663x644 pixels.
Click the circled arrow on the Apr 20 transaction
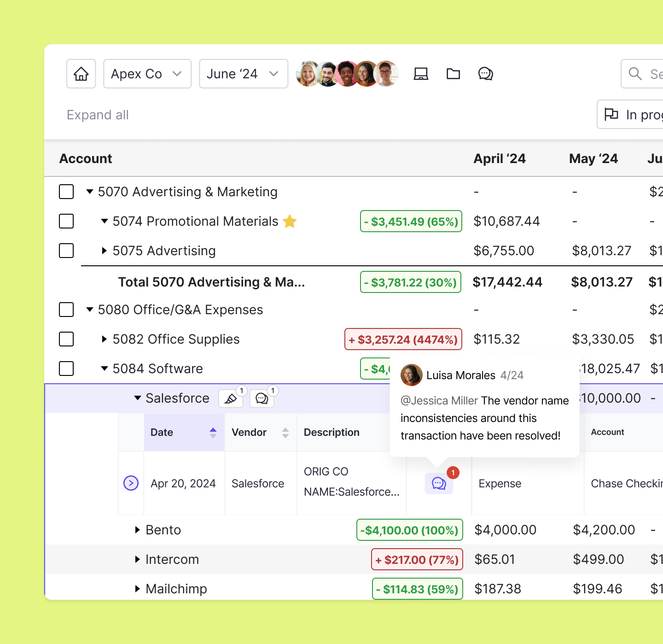131,483
